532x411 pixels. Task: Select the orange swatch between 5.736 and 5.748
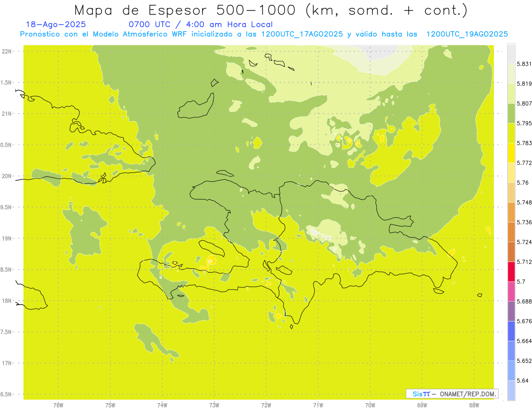[511, 212]
